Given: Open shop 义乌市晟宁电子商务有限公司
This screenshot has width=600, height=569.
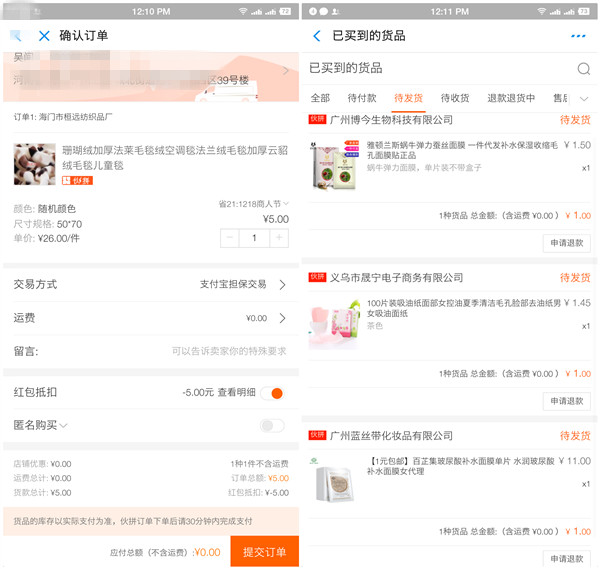Looking at the screenshot, I should [396, 277].
